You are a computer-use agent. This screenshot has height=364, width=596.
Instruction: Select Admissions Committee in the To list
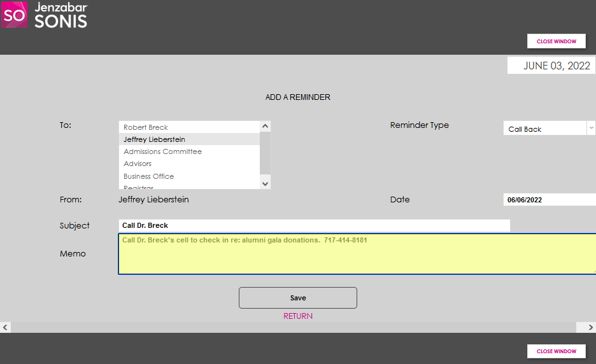(x=189, y=151)
